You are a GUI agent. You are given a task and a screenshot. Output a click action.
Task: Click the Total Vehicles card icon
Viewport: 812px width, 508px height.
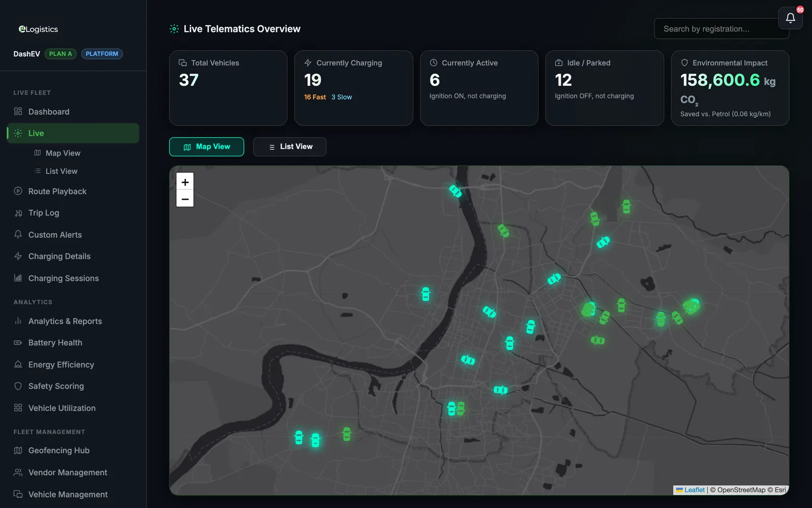point(183,62)
